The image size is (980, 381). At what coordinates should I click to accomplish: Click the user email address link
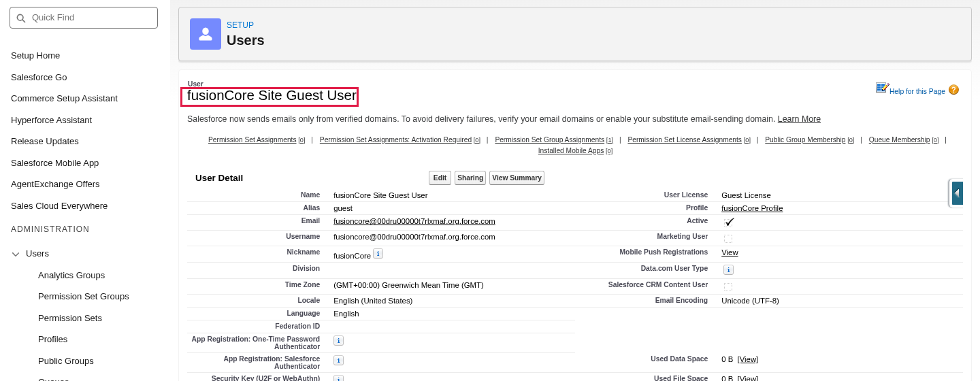pyautogui.click(x=414, y=221)
